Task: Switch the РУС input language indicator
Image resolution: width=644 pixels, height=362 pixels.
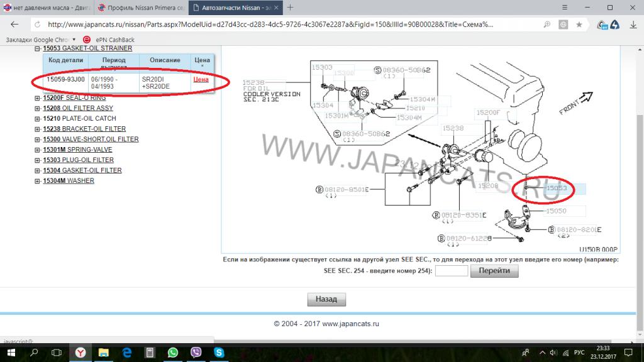Action: (x=579, y=353)
